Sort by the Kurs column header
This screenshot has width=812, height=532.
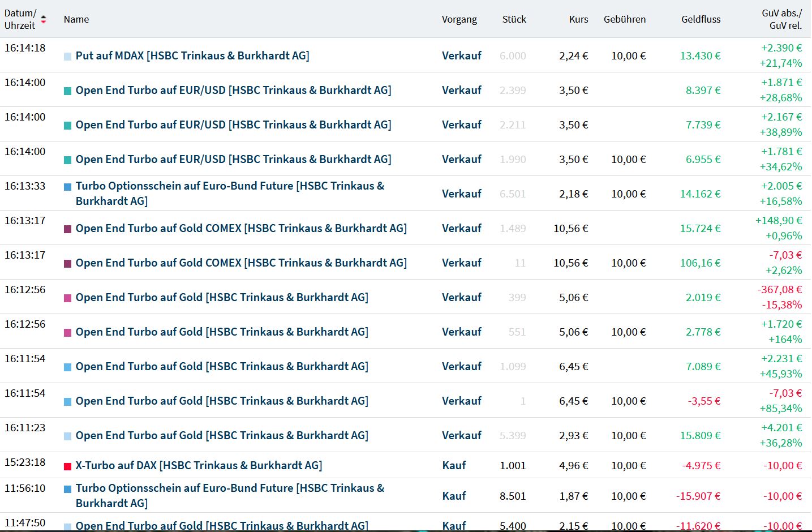(578, 19)
